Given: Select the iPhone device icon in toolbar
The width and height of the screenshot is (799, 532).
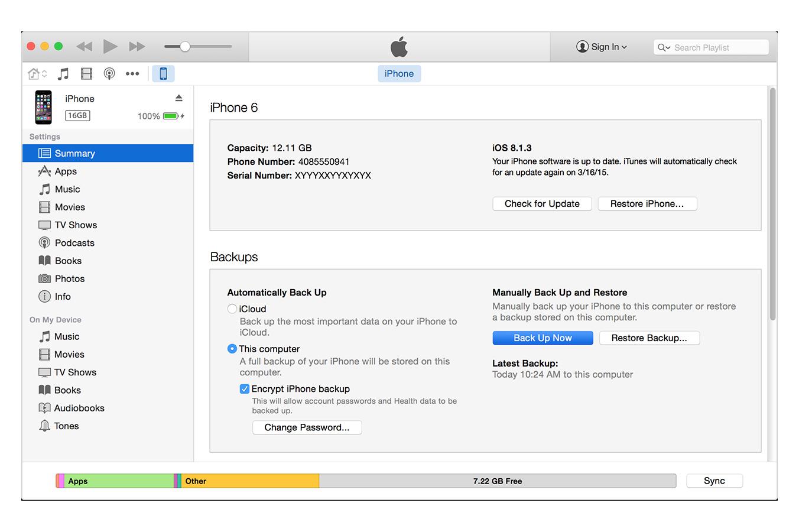Looking at the screenshot, I should pyautogui.click(x=163, y=74).
